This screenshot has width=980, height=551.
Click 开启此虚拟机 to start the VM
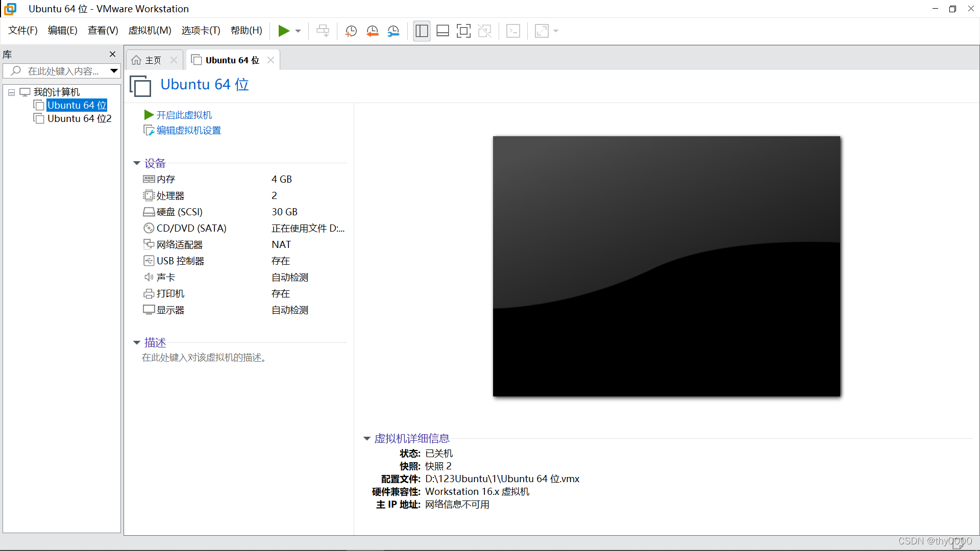tap(184, 115)
